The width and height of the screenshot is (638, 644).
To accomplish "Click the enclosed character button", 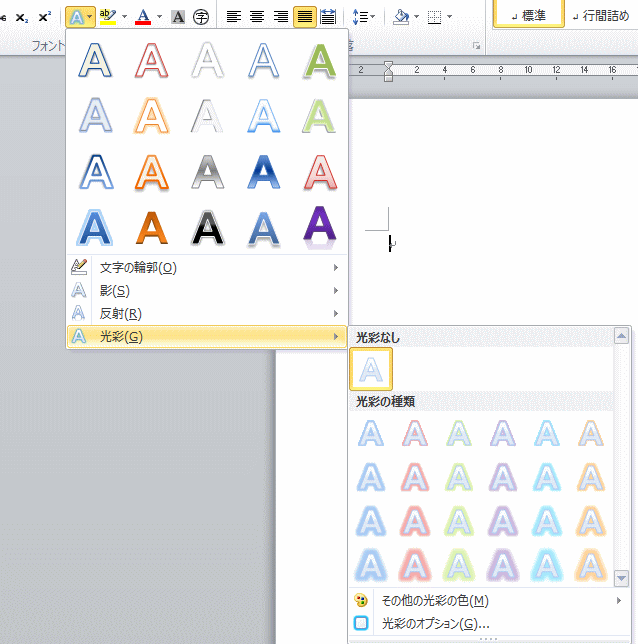I will [x=201, y=17].
